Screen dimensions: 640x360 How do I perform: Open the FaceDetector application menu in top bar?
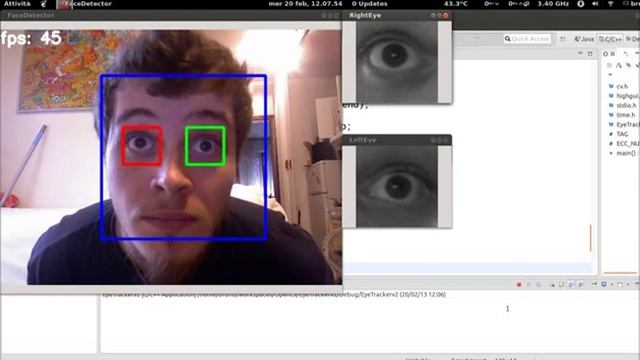click(x=84, y=4)
